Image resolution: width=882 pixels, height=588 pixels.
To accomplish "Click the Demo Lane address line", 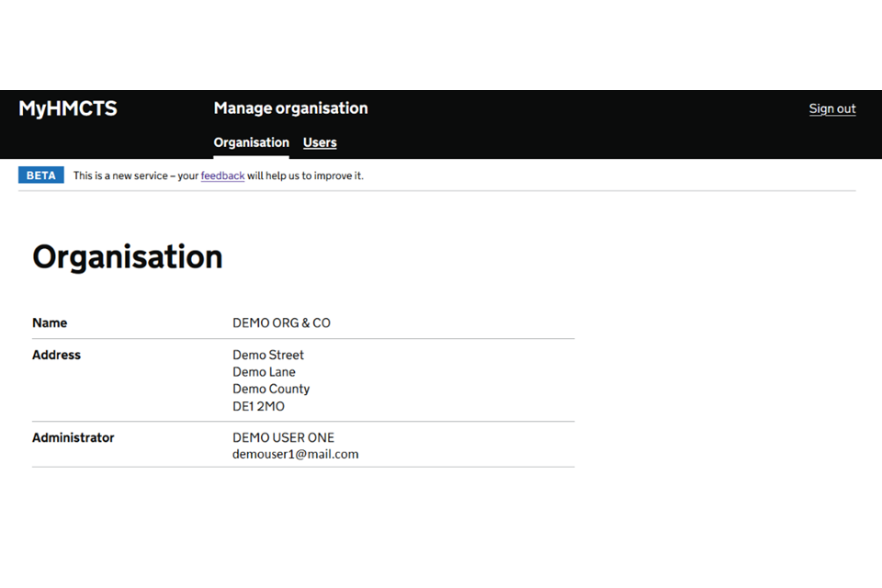I will pyautogui.click(x=264, y=372).
